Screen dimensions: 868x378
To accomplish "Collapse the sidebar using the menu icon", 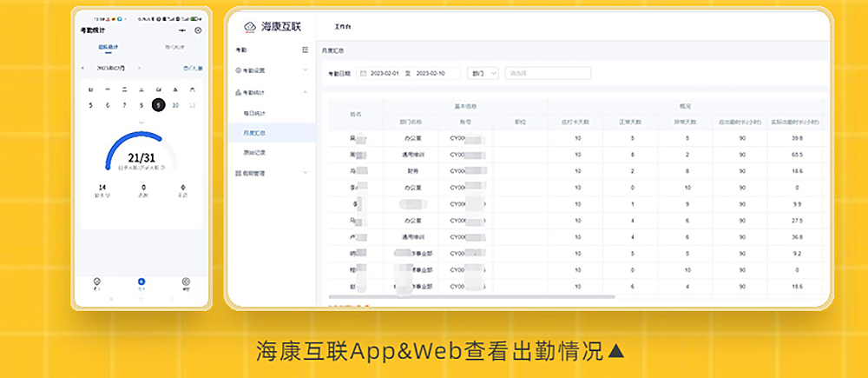I will 305,50.
